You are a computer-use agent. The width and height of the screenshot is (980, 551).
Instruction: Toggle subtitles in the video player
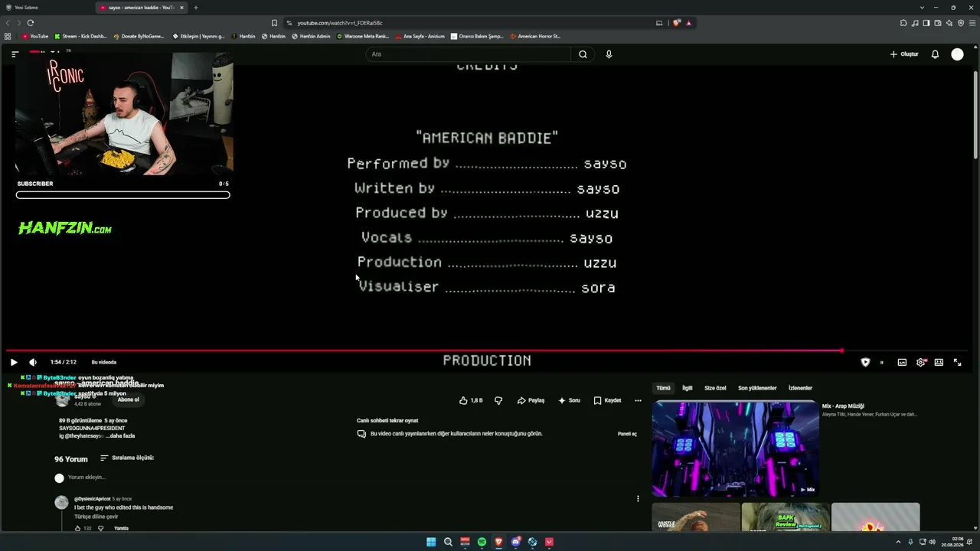902,362
